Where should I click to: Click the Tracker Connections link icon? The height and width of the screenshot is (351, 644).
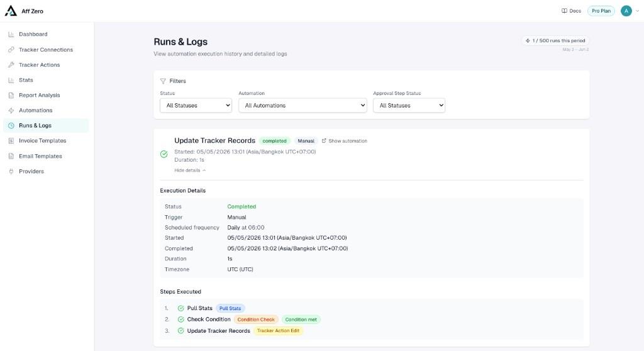point(11,50)
